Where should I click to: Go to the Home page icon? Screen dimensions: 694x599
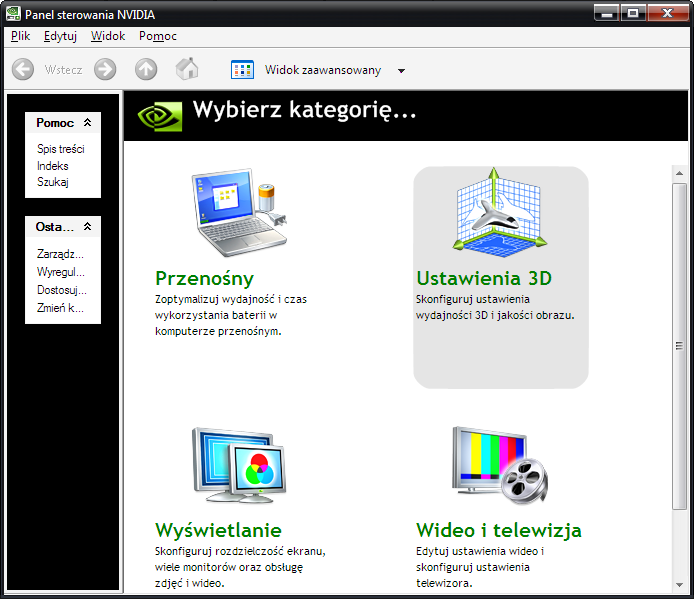point(187,69)
